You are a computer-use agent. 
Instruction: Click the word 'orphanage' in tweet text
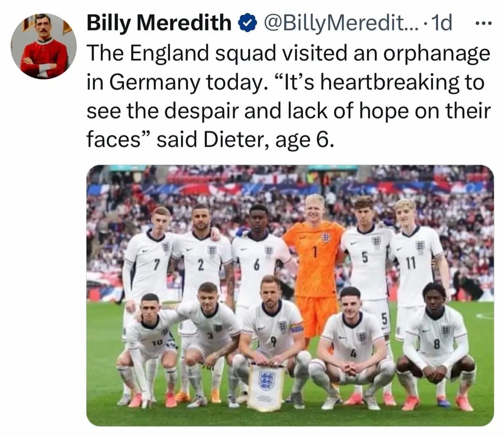(442, 53)
